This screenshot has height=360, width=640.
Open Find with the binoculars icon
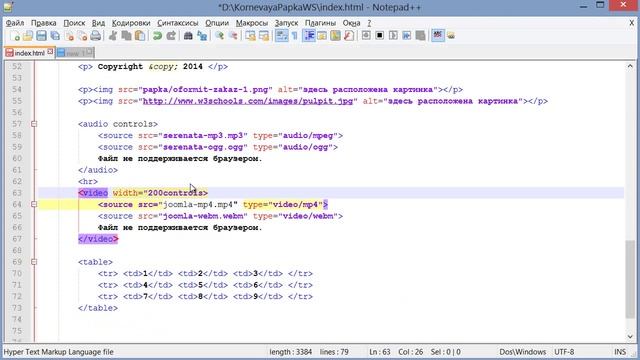click(188, 36)
